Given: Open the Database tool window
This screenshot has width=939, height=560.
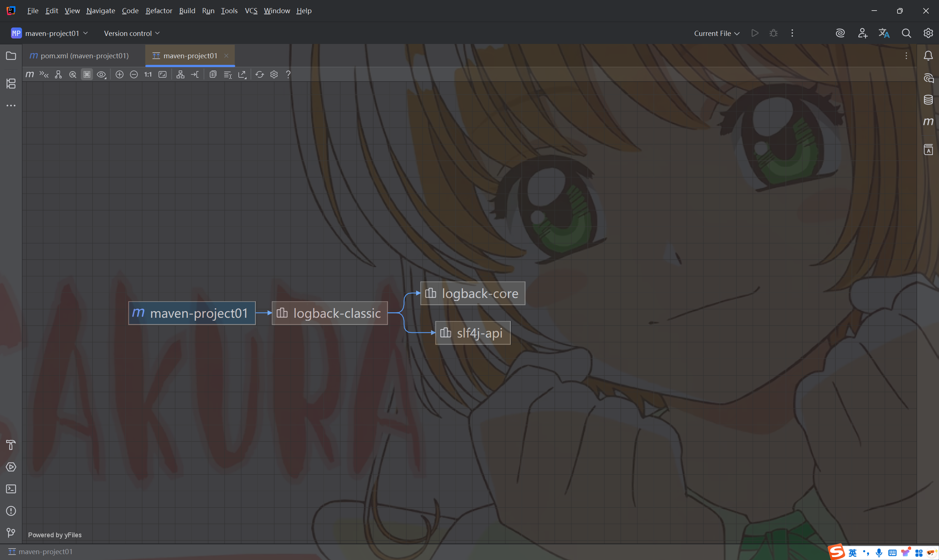Looking at the screenshot, I should pyautogui.click(x=928, y=100).
